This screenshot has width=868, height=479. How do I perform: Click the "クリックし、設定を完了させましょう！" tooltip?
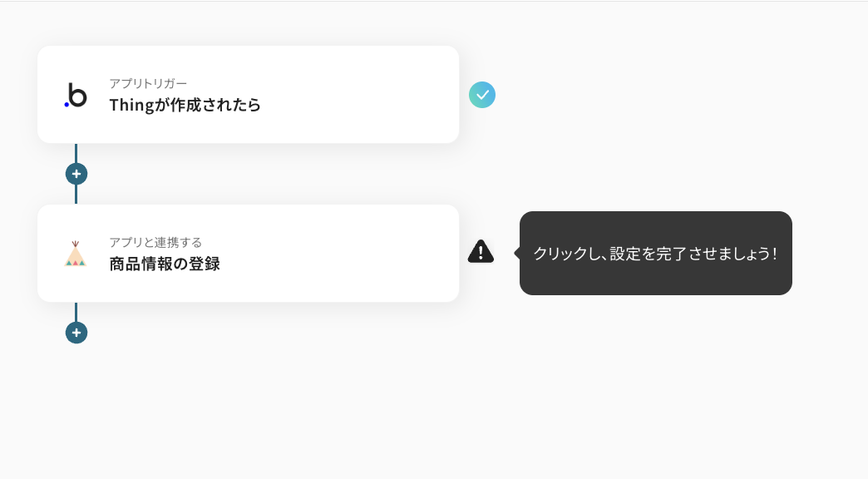pyautogui.click(x=655, y=254)
